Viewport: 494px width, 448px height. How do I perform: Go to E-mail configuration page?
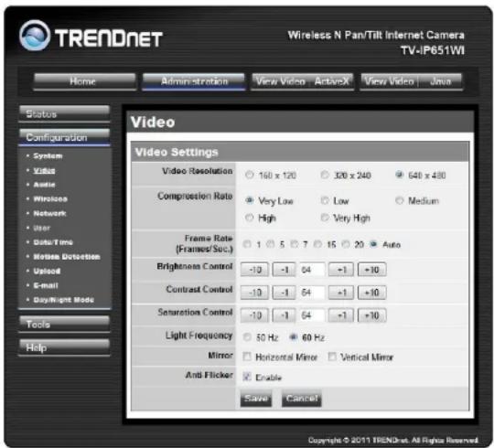click(x=46, y=285)
